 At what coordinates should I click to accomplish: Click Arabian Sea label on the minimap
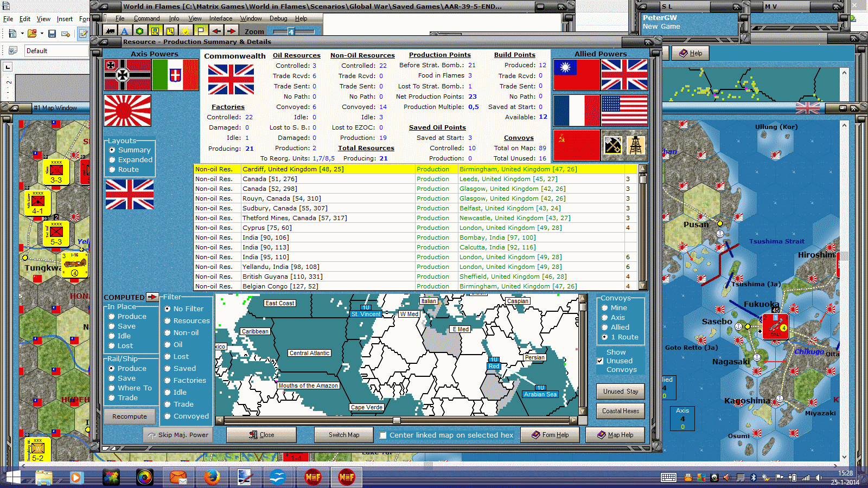tap(540, 394)
